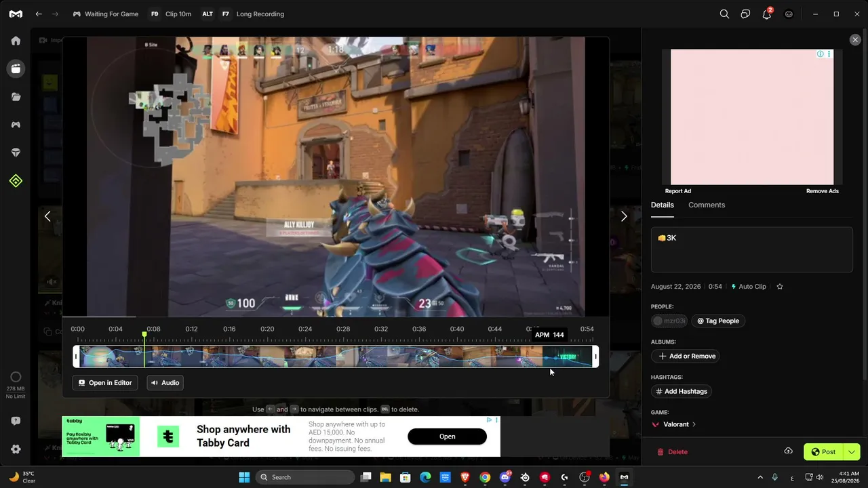The height and width of the screenshot is (488, 868).
Task: Open the storage usage indicator
Action: (16, 384)
